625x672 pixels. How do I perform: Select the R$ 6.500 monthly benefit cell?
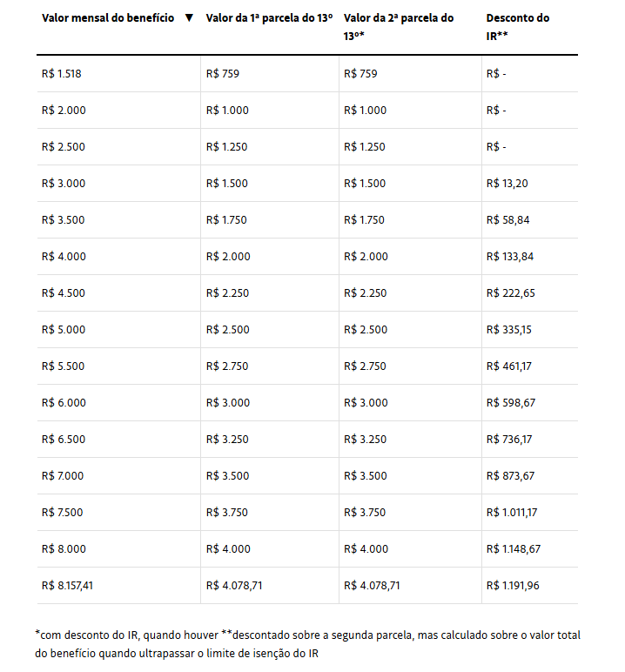pyautogui.click(x=64, y=440)
